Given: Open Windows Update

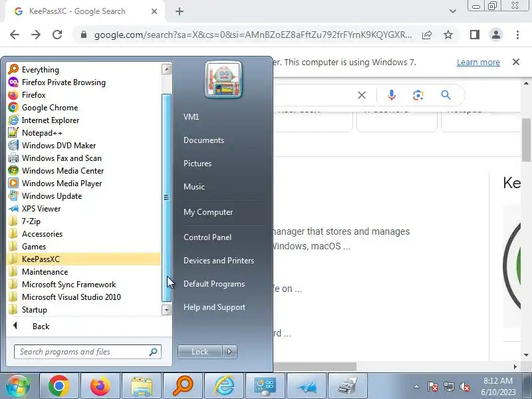Looking at the screenshot, I should click(x=84, y=196).
